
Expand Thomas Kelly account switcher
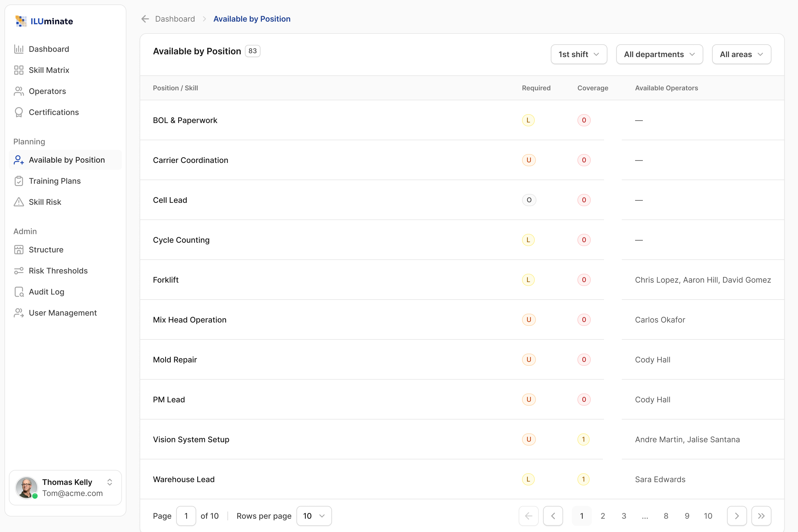110,482
